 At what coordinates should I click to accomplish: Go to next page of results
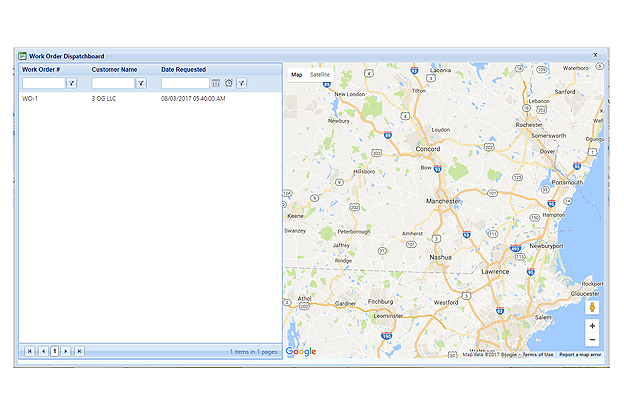(66, 351)
